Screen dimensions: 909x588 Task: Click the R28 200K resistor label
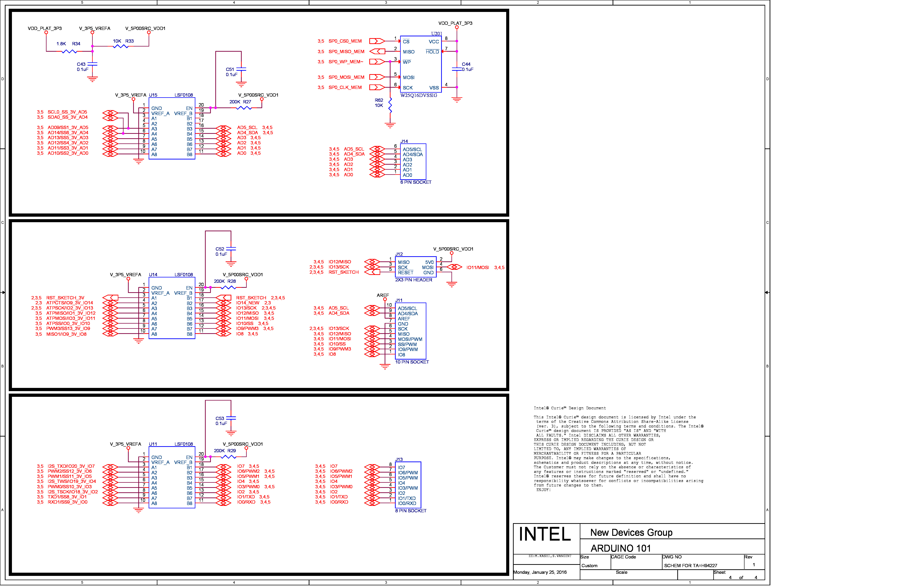(x=225, y=282)
